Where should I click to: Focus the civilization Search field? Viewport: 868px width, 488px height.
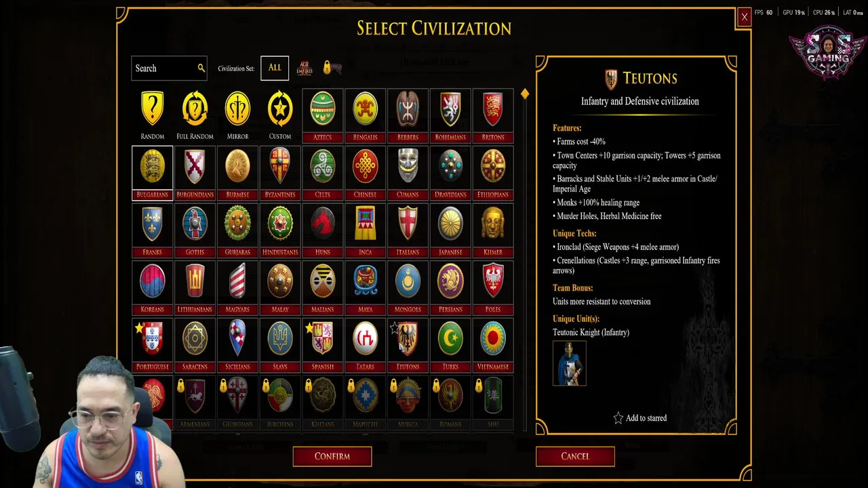[169, 68]
